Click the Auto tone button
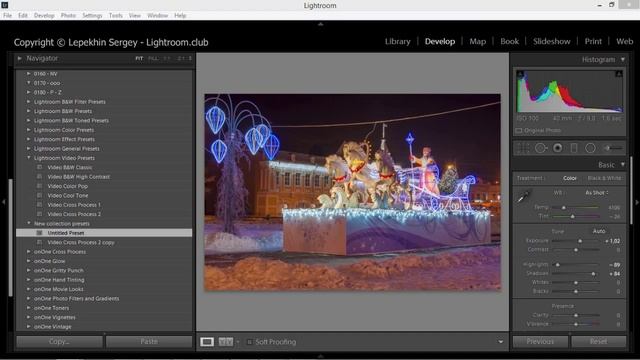This screenshot has height=360, width=640. [x=599, y=231]
